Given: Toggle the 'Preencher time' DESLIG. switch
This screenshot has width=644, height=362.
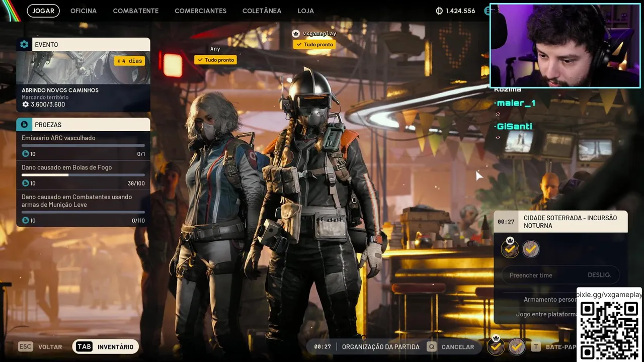Looking at the screenshot, I should [x=560, y=275].
